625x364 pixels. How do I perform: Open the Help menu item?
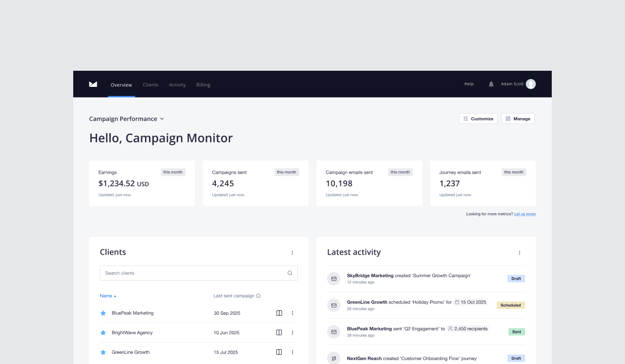click(469, 84)
